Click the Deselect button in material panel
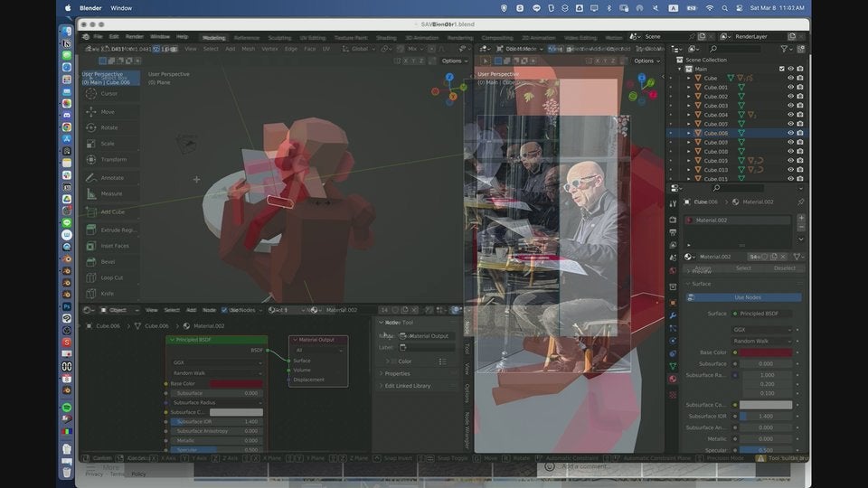Image resolution: width=868 pixels, height=488 pixels. (x=785, y=268)
